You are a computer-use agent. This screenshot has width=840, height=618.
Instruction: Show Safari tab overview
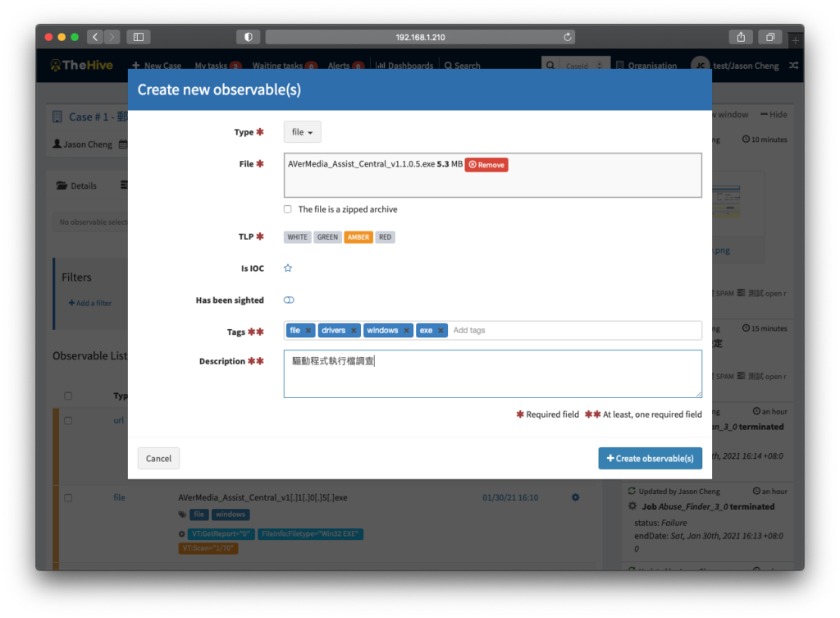[769, 37]
